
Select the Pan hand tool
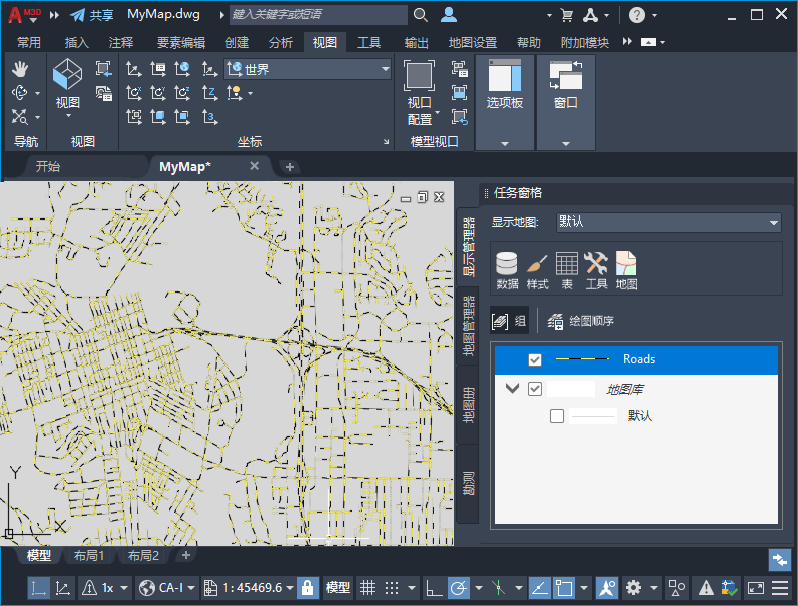tap(21, 68)
